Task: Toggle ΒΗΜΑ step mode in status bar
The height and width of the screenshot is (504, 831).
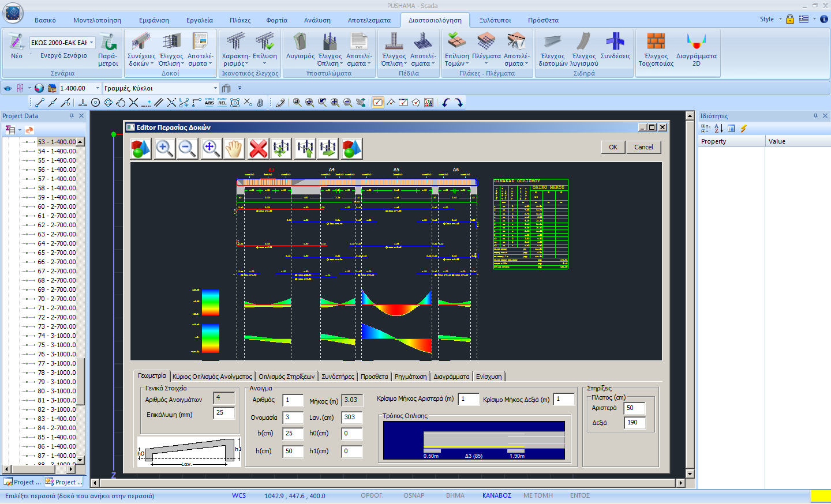Action: click(455, 495)
